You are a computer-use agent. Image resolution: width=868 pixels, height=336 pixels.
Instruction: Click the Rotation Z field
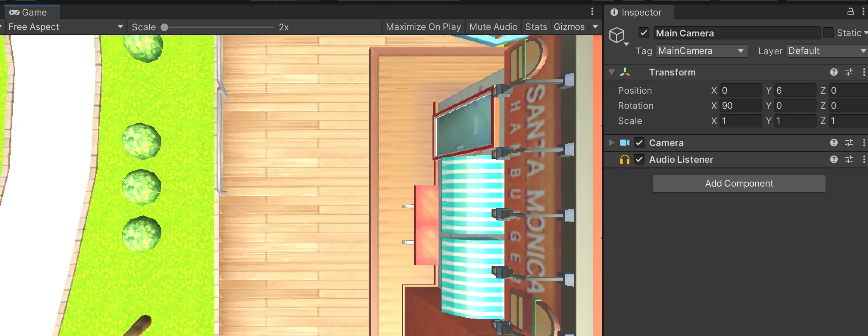(x=848, y=106)
